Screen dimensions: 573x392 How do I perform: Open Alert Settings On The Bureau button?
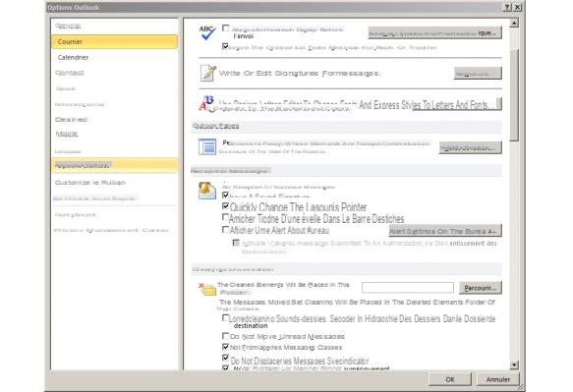coord(445,231)
